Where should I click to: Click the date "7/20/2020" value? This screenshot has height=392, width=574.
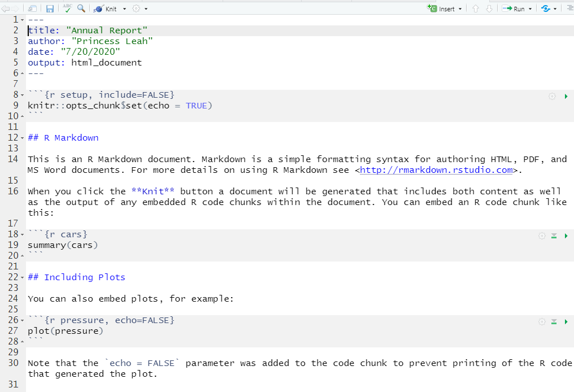(x=90, y=51)
